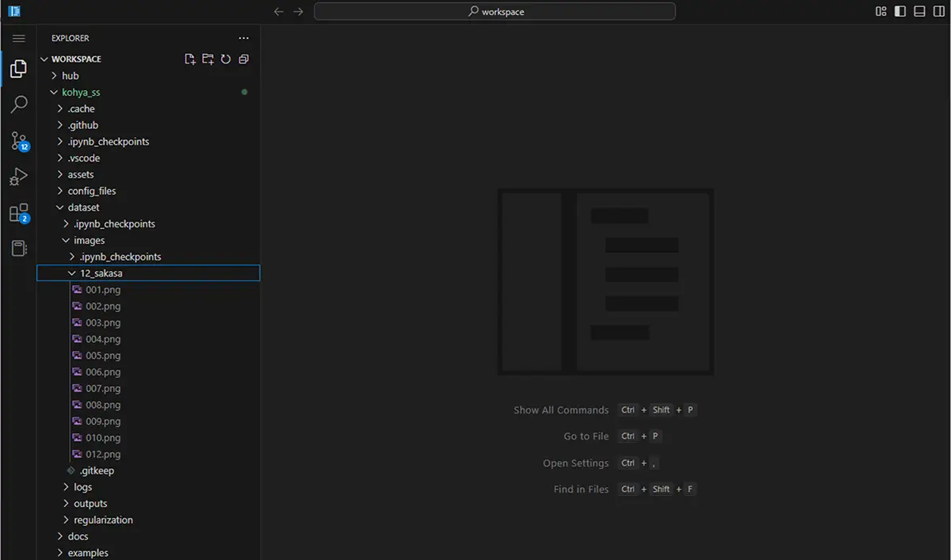Screen dimensions: 951x560
Task: Expand the examples folder
Action: coord(148,553)
